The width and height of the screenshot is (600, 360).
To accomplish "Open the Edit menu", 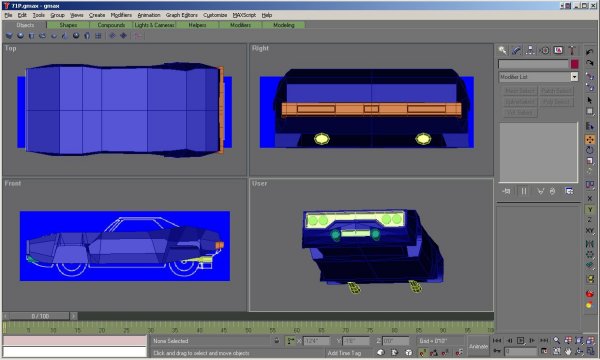I will (22, 15).
